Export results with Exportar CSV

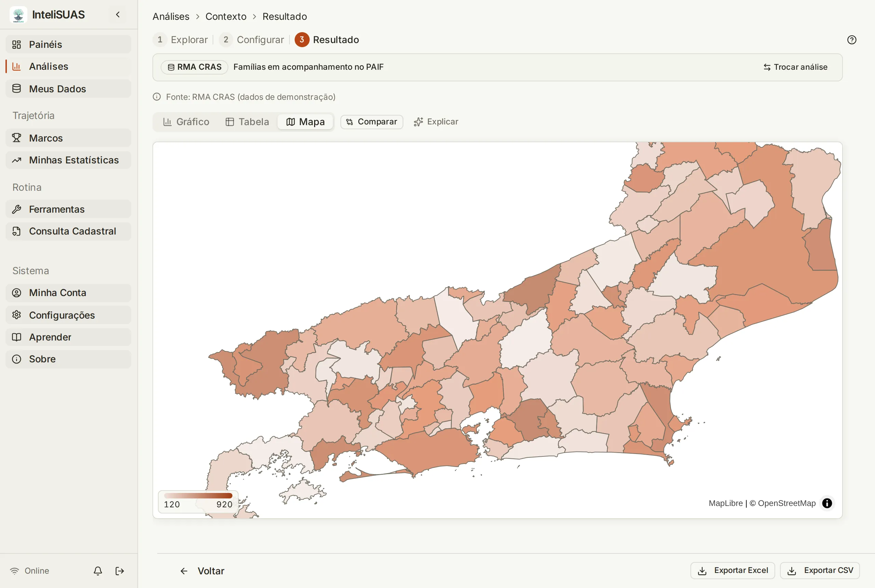(x=820, y=570)
